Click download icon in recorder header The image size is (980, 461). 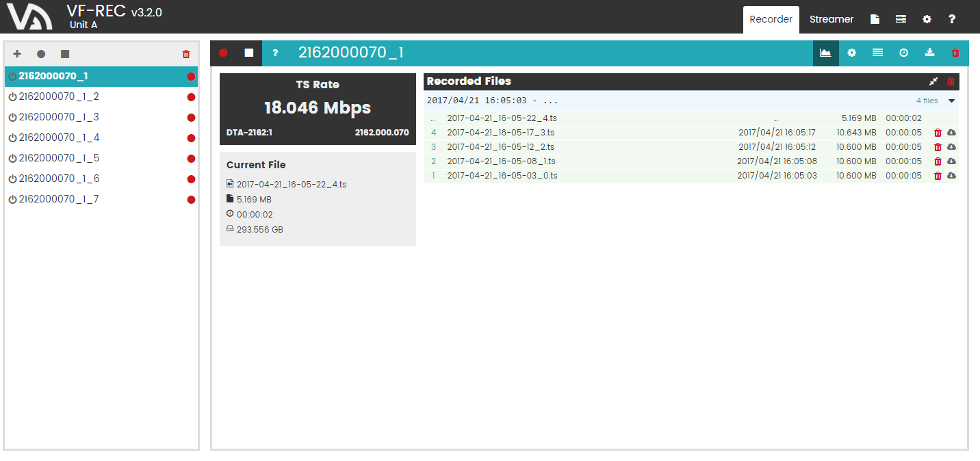coord(929,53)
